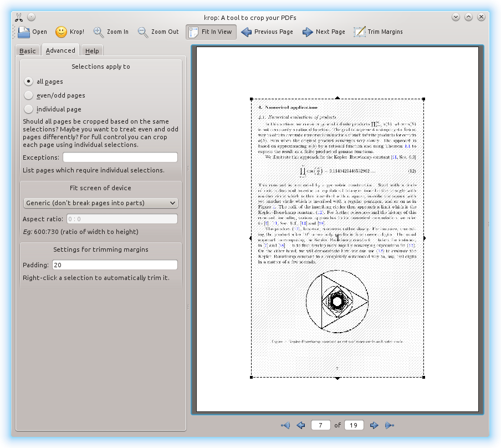The image size is (501, 448).
Task: Click 'Settings for trimming margins' heading
Action: coord(101,250)
